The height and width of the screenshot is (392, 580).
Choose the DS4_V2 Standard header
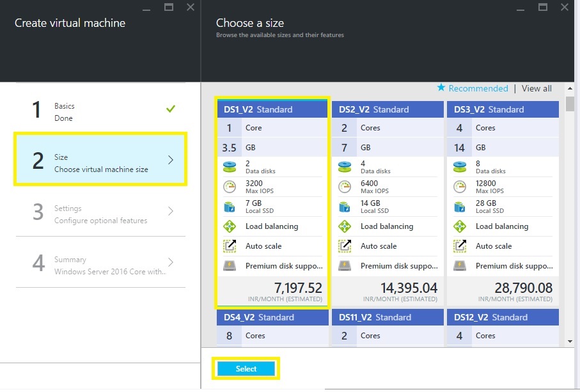(x=272, y=317)
